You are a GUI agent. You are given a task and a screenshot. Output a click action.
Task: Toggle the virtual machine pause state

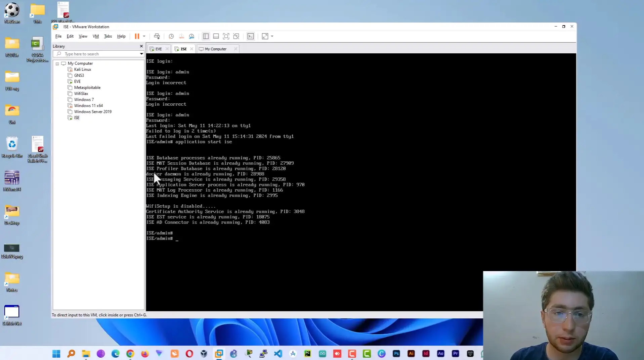(x=137, y=36)
